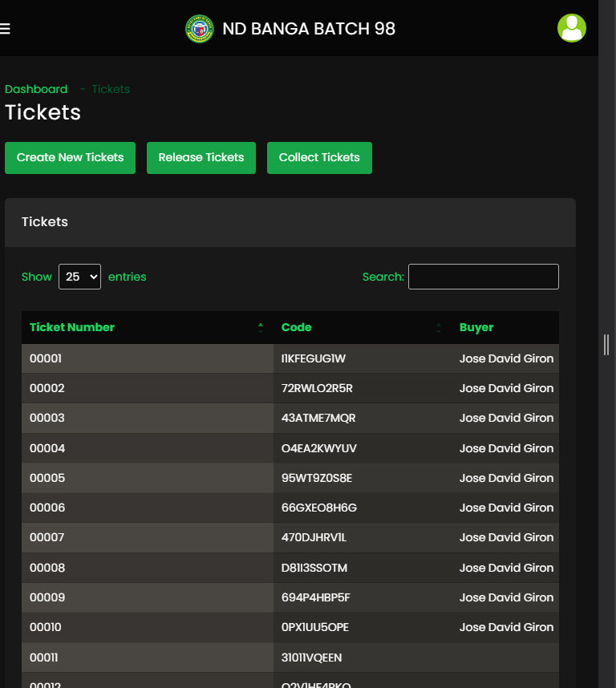Sort by Code column arrow icon
Image resolution: width=616 pixels, height=688 pixels.
[438, 327]
